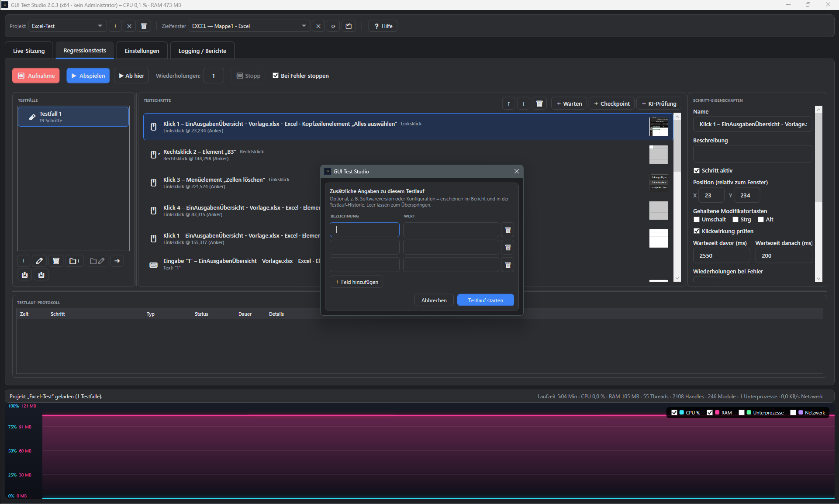Screen dimensions: 839x504
Task: Click the export test cases icon
Action: pos(24,275)
